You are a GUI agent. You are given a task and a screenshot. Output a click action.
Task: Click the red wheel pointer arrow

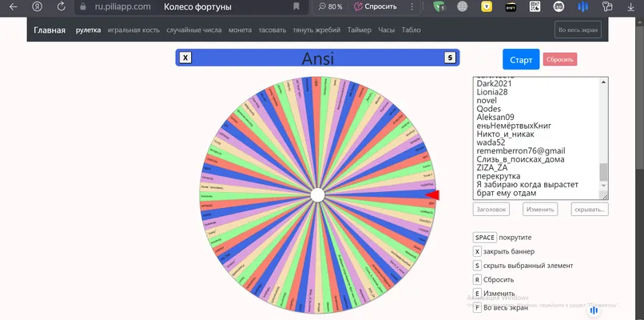432,195
